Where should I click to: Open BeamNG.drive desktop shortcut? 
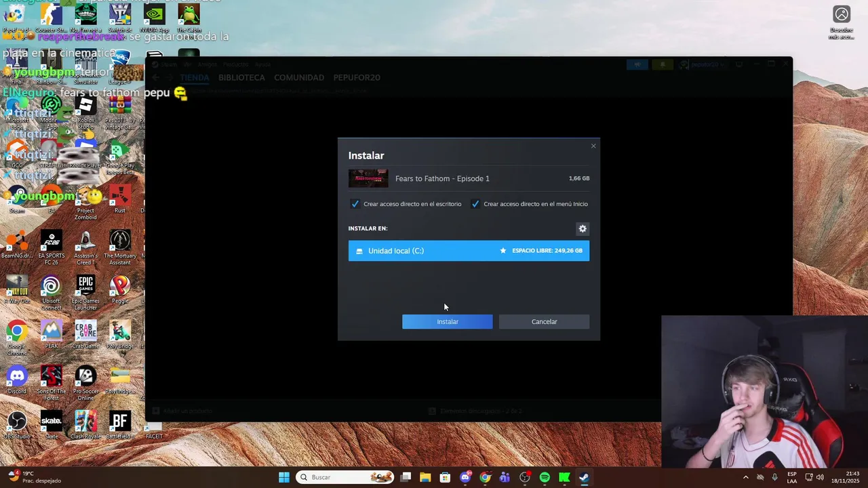click(17, 244)
